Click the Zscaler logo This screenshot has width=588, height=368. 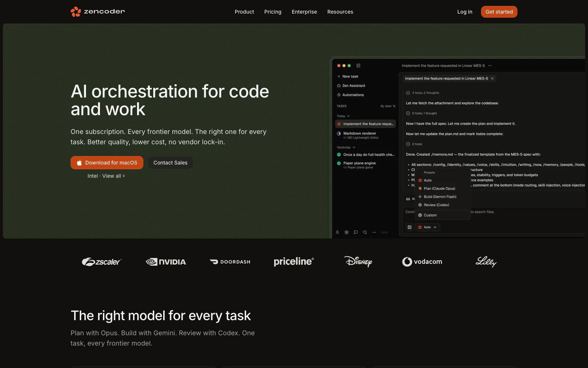point(101,262)
